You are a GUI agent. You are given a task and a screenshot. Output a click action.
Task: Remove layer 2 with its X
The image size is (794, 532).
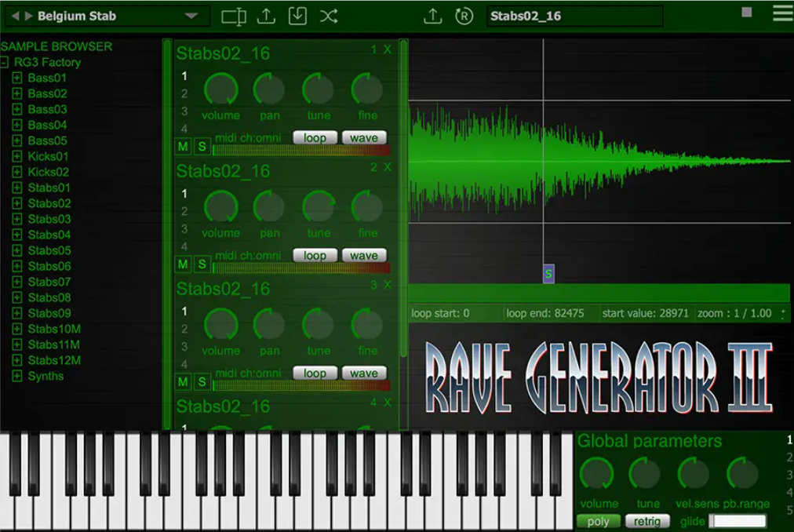[x=388, y=166]
